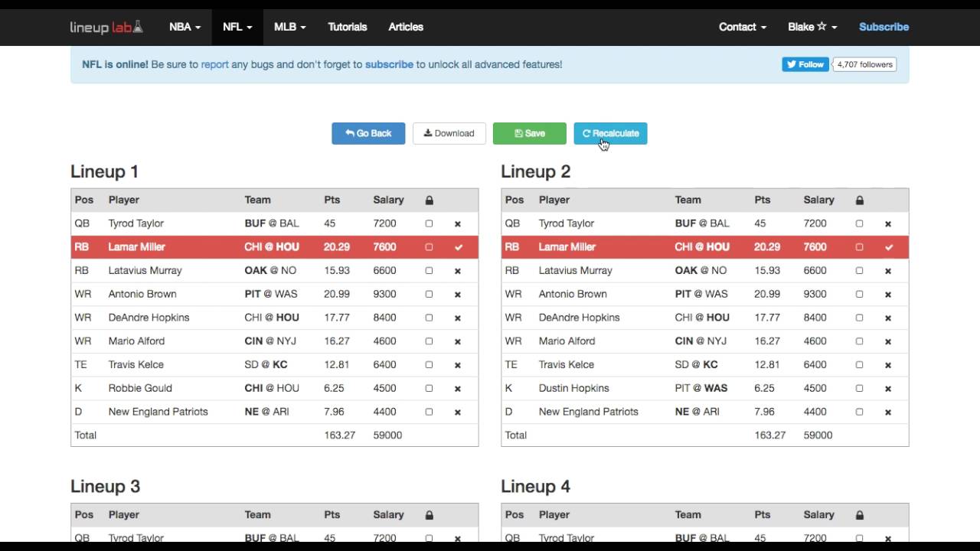Remove Travis Kelce from Lineup 2
Viewport: 980px width, 551px height.
click(888, 365)
